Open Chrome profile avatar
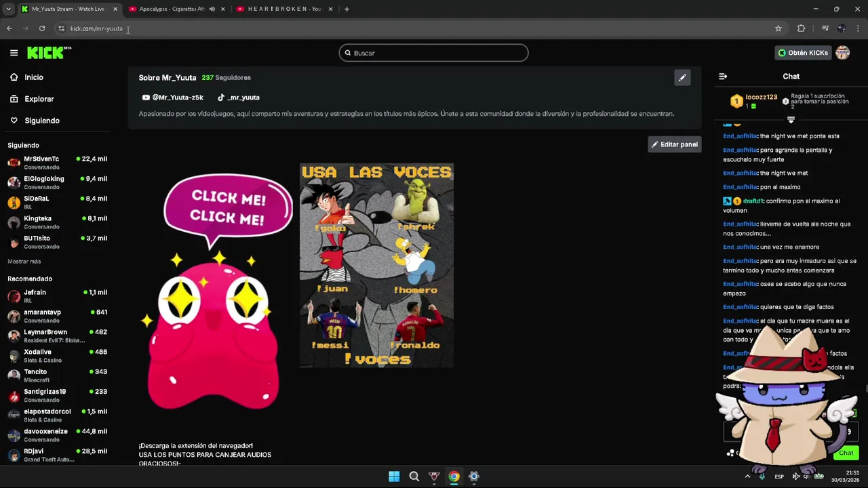 tap(842, 28)
